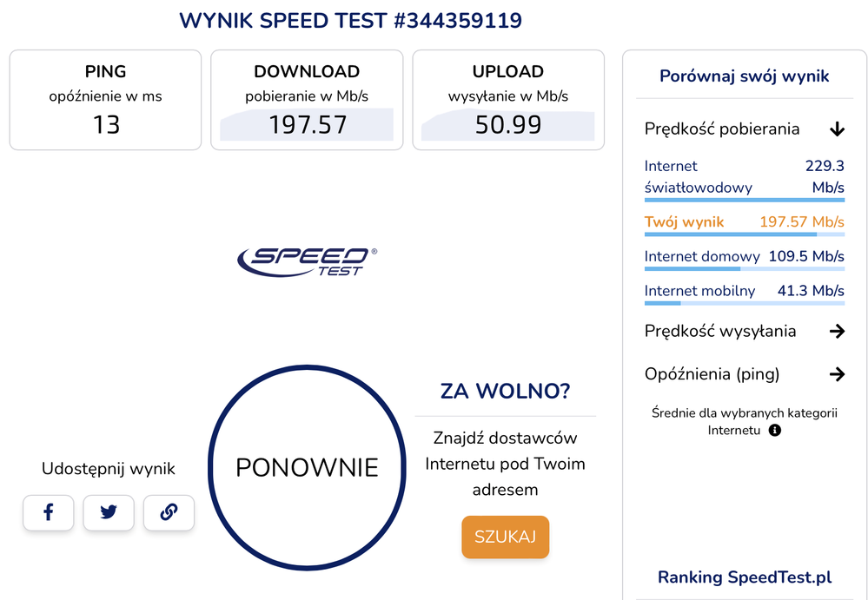
Task: Click Internet domowy comparison row
Action: pos(744,257)
